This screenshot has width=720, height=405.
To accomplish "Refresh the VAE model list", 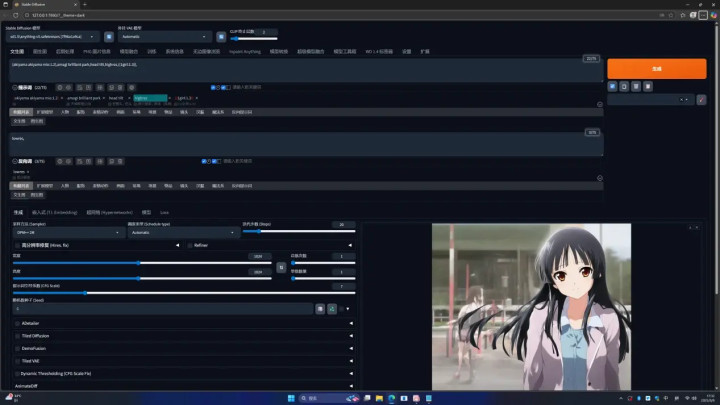I will click(221, 37).
